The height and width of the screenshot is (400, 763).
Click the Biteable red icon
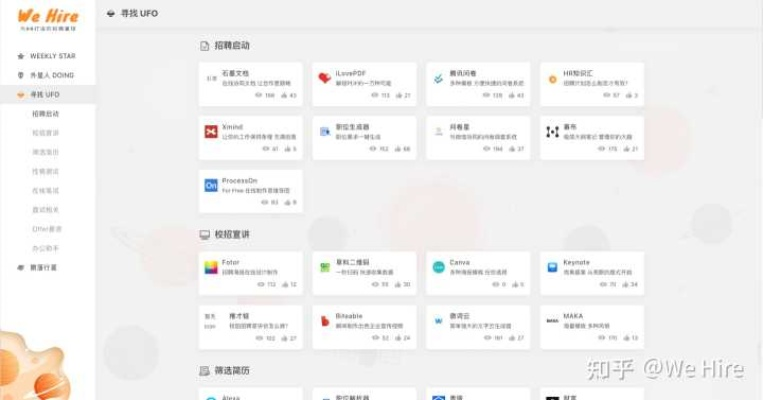click(x=325, y=320)
